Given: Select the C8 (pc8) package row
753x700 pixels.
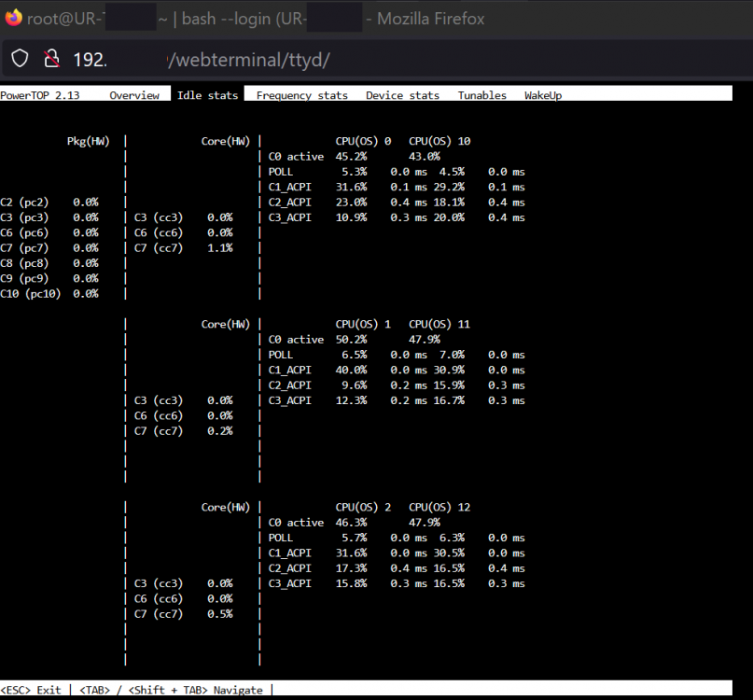Looking at the screenshot, I should point(49,263).
